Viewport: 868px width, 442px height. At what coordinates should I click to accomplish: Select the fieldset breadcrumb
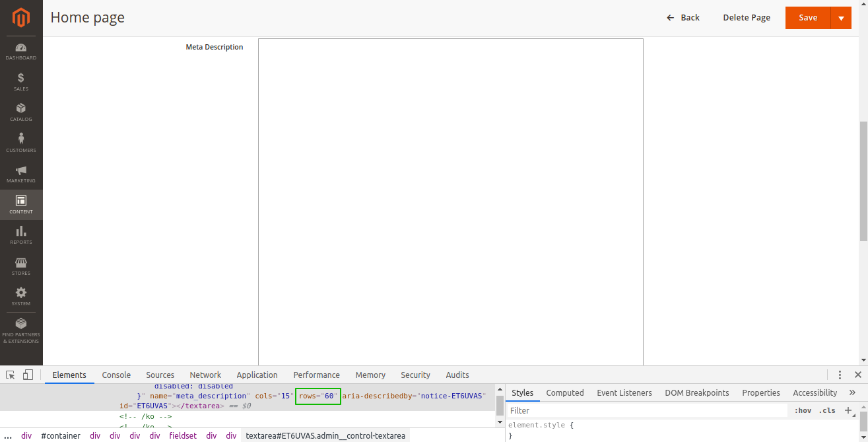click(x=183, y=435)
